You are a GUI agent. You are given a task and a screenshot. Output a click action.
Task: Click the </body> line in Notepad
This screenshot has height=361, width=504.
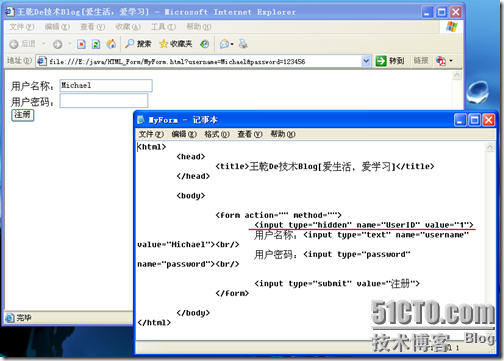(x=193, y=313)
